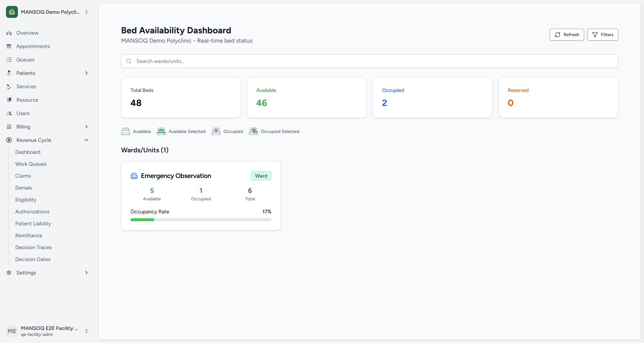This screenshot has height=343, width=644.
Task: Click the Available Selected bed legend icon
Action: pos(161,131)
